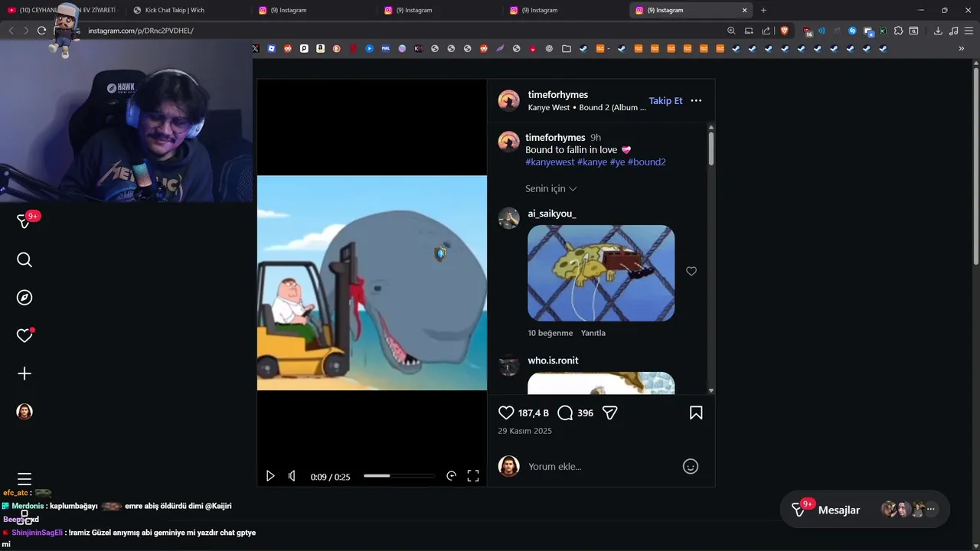
Task: Click the Yorum ekle comment field
Action: pos(601,466)
